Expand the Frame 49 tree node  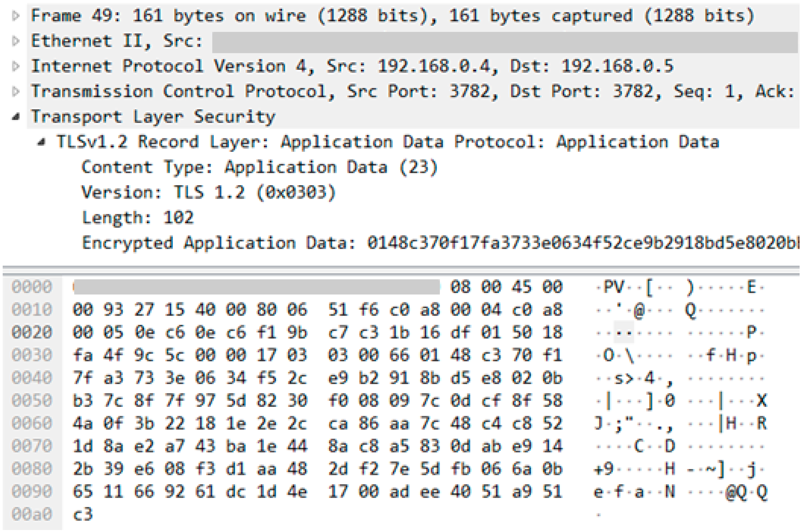[15, 16]
